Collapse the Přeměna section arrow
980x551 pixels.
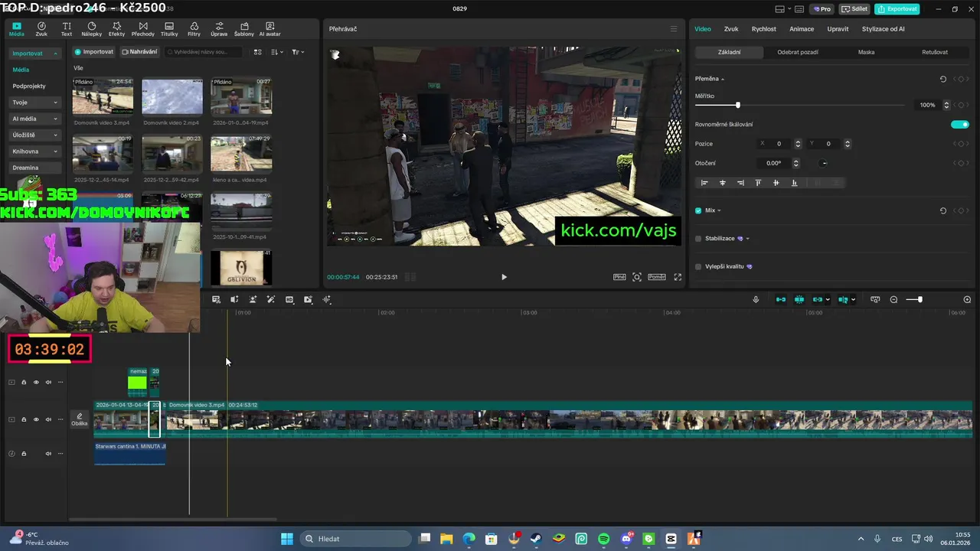(x=723, y=79)
